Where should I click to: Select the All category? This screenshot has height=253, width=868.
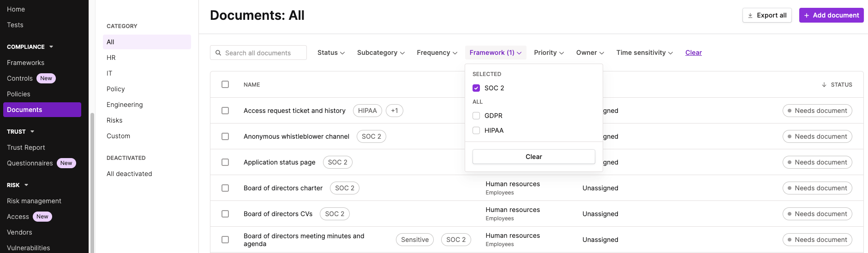(x=147, y=42)
